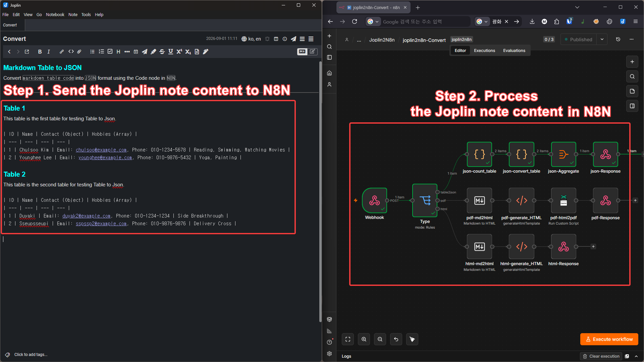Expand more toolbar options ellipsis

pyautogui.click(x=127, y=52)
